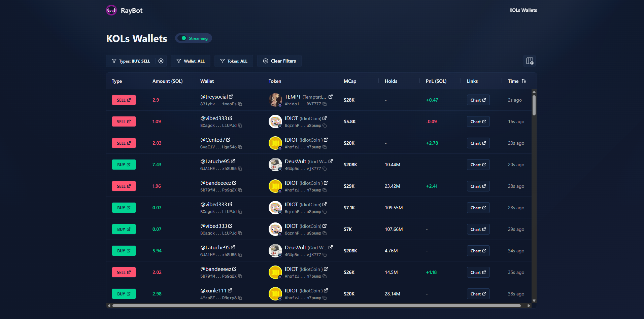Open column settings icon above table
Screen dimensions: 644x319
click(x=530, y=61)
